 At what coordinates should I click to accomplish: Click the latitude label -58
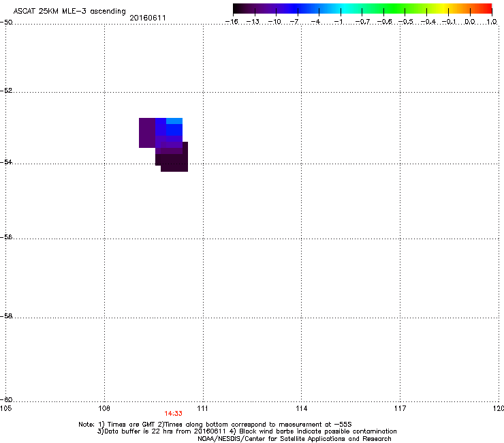tap(6, 316)
